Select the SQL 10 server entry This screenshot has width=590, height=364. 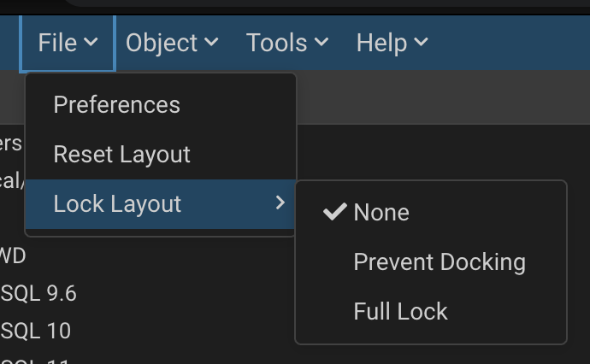point(36,331)
